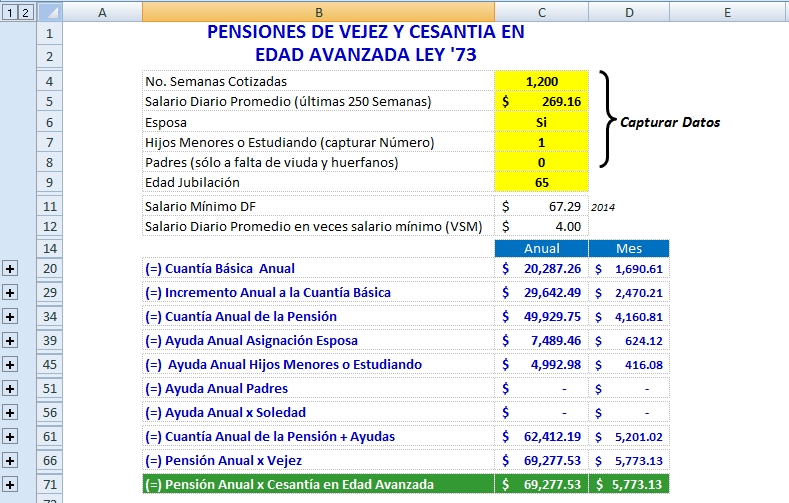This screenshot has width=789, height=503.
Task: Click the Padres value cell showing 0
Action: (x=541, y=162)
